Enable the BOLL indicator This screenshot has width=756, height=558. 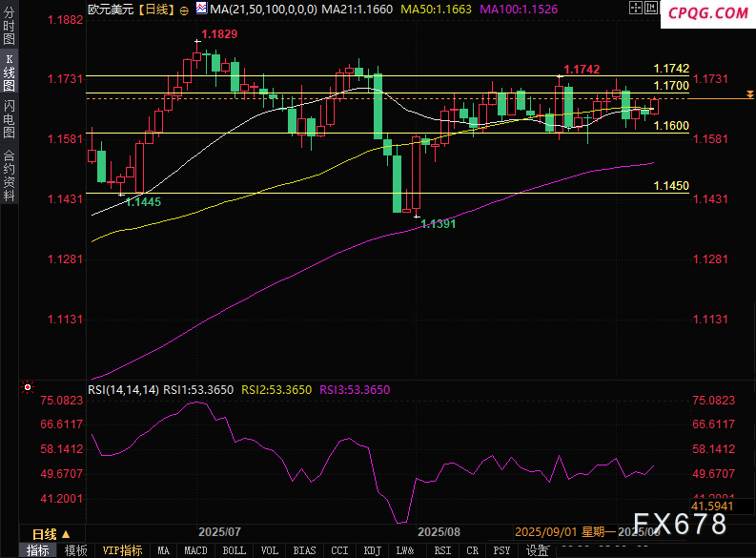click(x=234, y=550)
